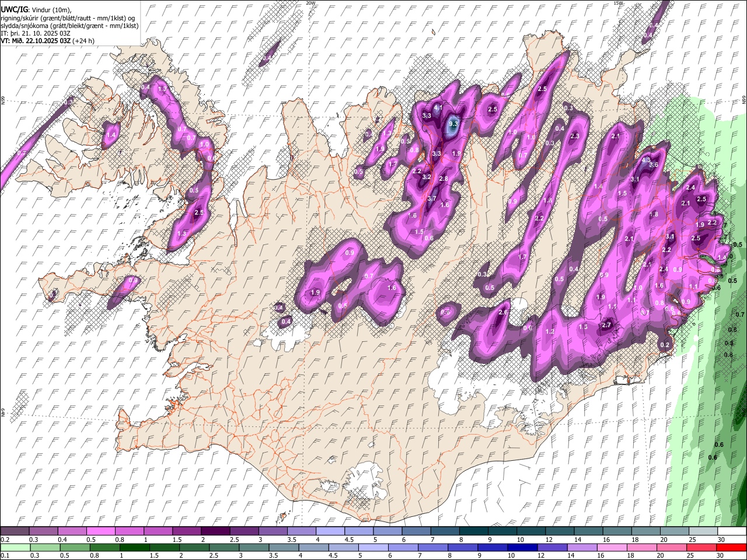747x560 pixels.
Task: Click the IT þri. 21. 10. 2025 03Z line
Action: tap(36, 33)
